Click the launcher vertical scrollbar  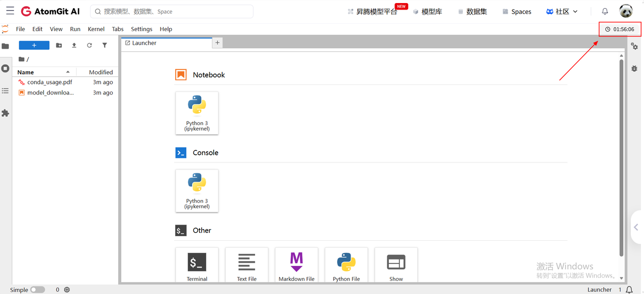click(621, 157)
